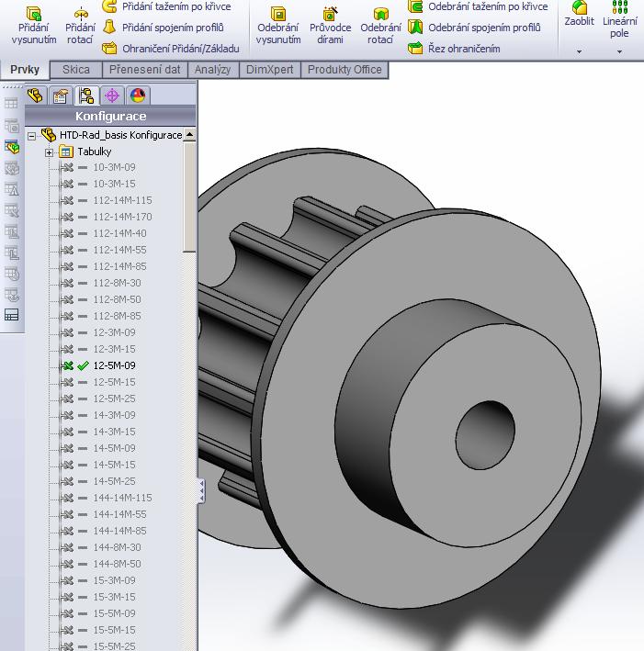Click Přidání tažením po křivce
The width and height of the screenshot is (644, 651).
[176, 6]
